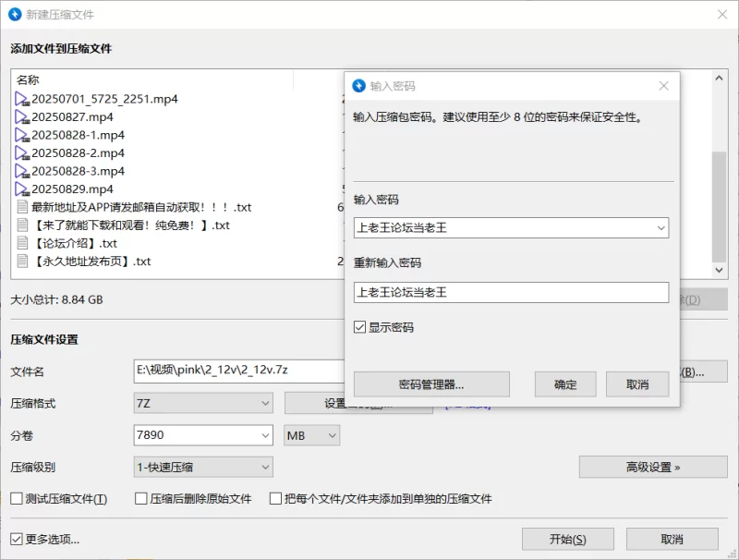This screenshot has height=560, width=739.
Task: Select file 20250828-2.mp4
Action: pos(79,153)
